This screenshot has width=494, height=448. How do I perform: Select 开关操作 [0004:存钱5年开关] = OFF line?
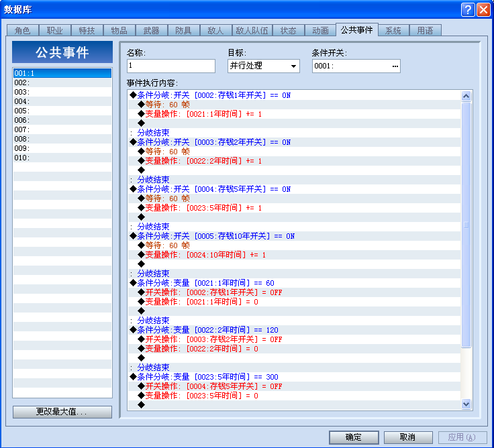tap(295, 386)
